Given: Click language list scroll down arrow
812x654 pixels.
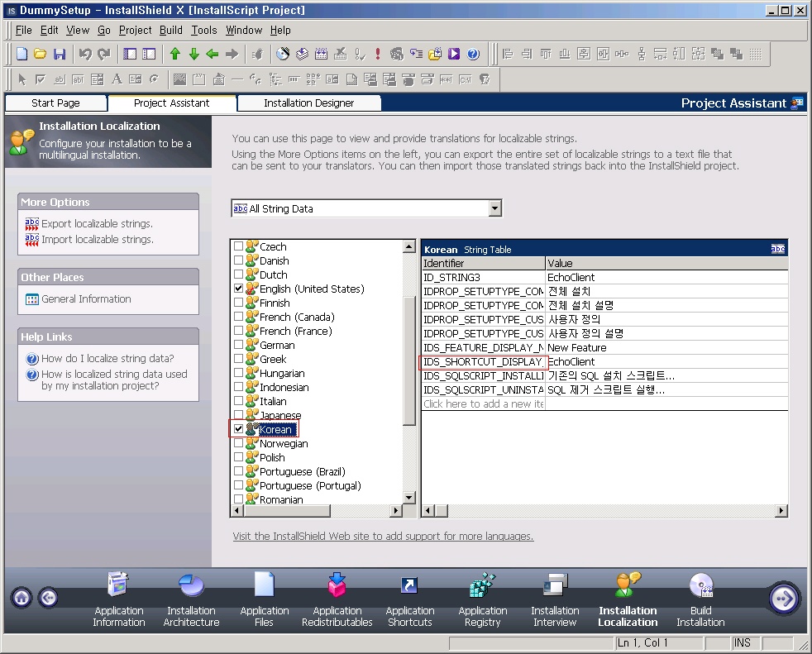Looking at the screenshot, I should [x=409, y=498].
